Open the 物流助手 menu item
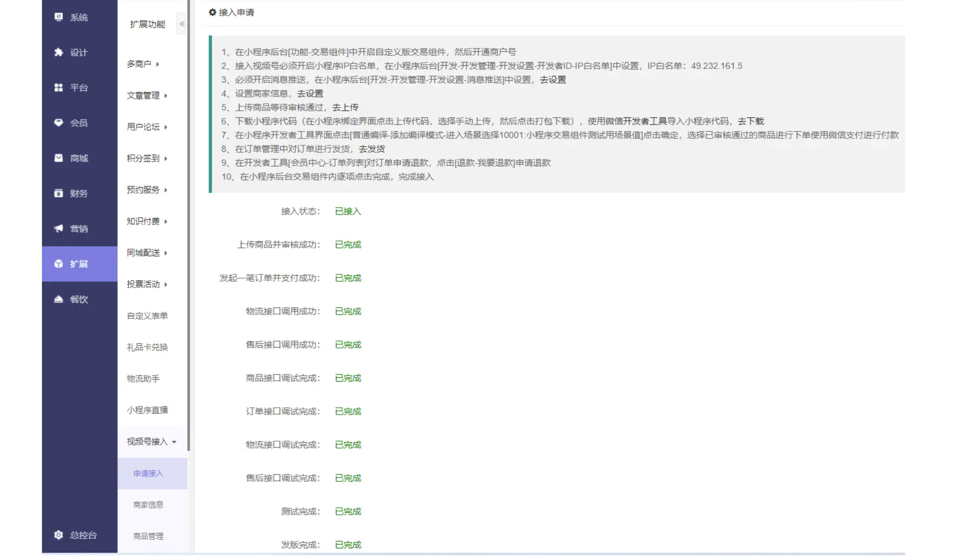This screenshot has height=560, width=963. pyautogui.click(x=143, y=379)
